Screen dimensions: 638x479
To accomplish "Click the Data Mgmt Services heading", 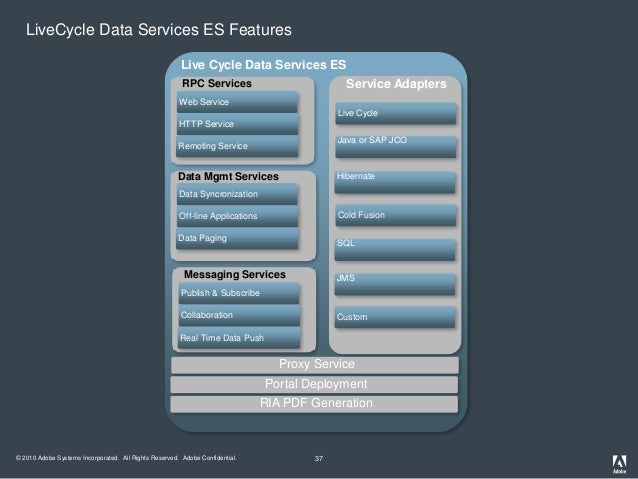I will click(x=228, y=176).
